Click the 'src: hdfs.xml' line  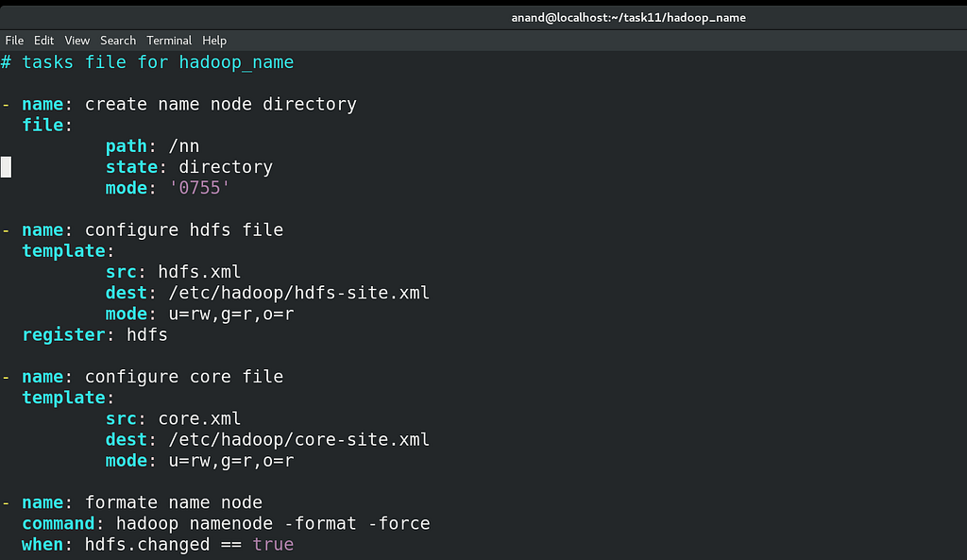coord(174,272)
